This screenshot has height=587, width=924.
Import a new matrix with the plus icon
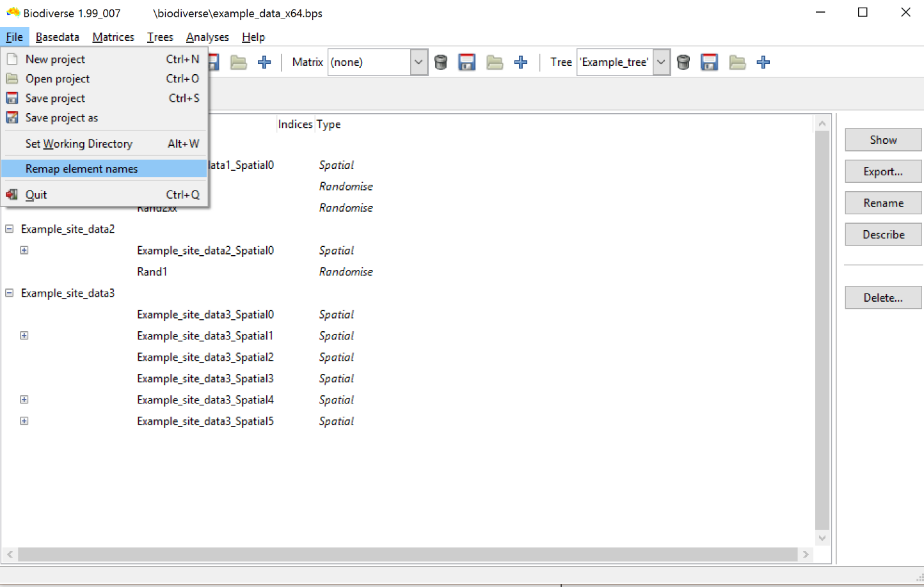point(520,62)
